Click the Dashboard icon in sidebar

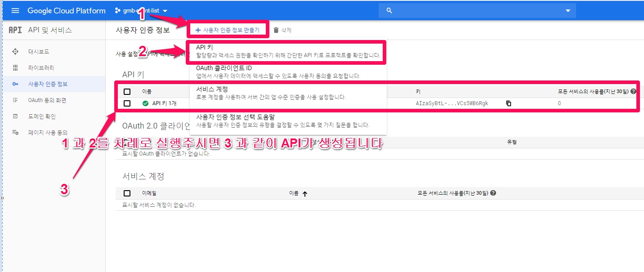pyautogui.click(x=15, y=52)
